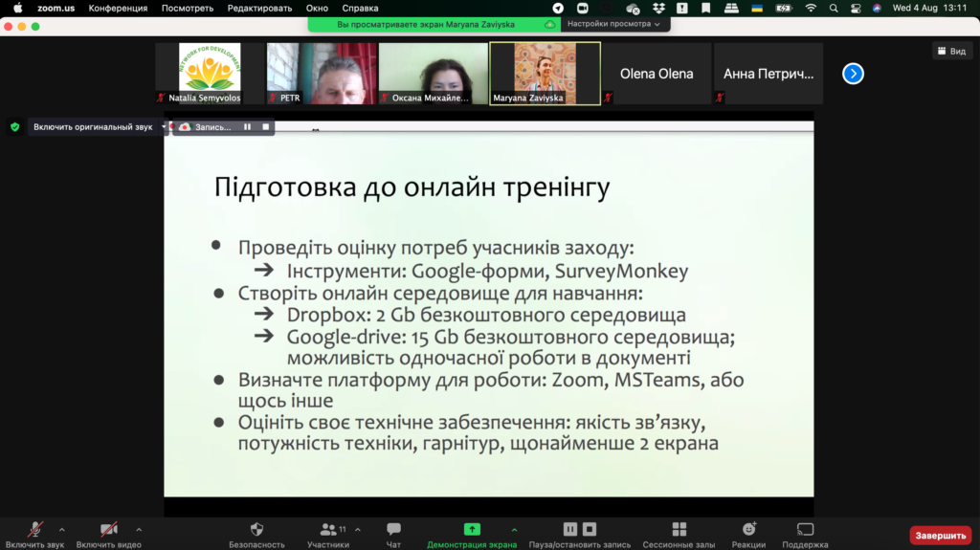This screenshot has width=980, height=550.
Task: Open the Security (Безопасность) shield icon
Action: [x=256, y=530]
